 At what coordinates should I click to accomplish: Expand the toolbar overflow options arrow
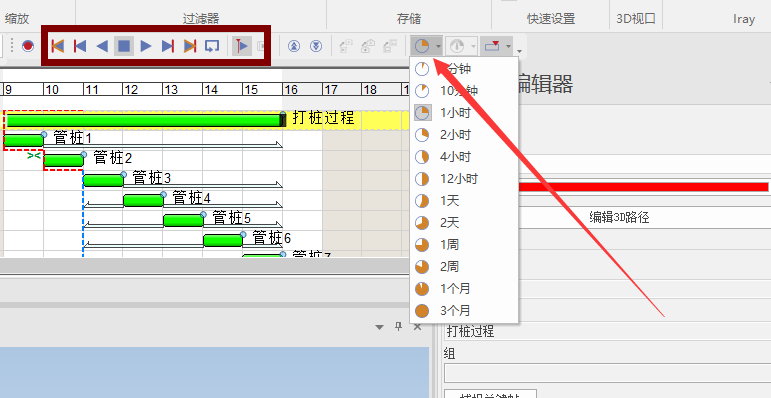pyautogui.click(x=519, y=50)
